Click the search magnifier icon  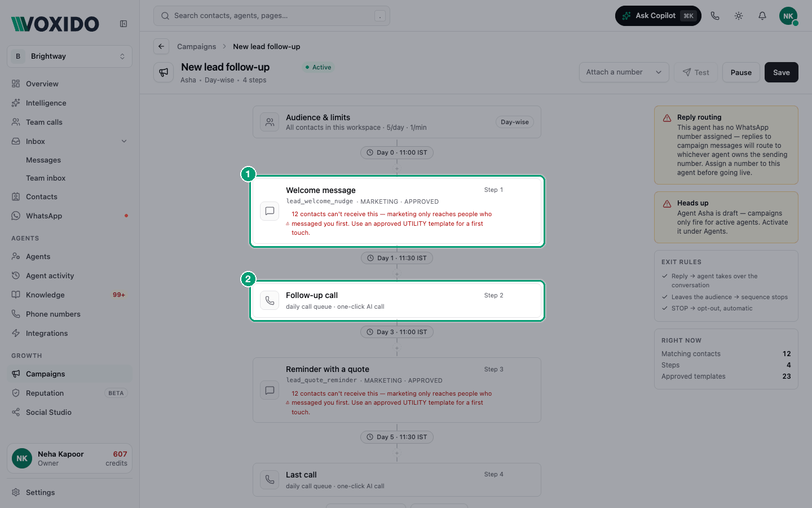point(165,16)
